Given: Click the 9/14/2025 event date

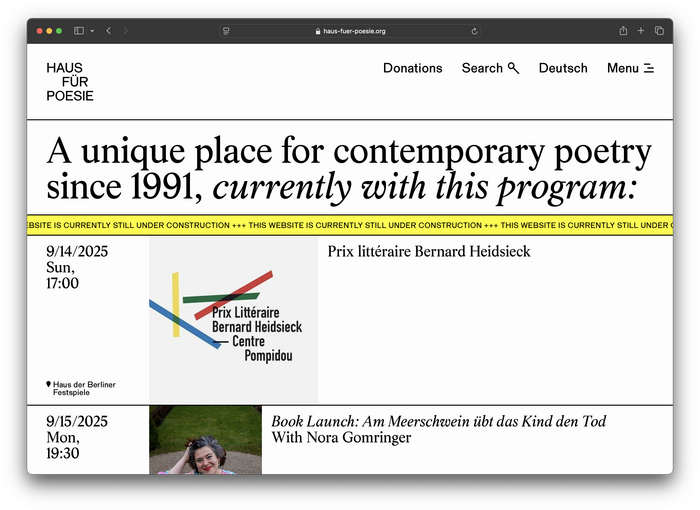Looking at the screenshot, I should pyautogui.click(x=77, y=251).
